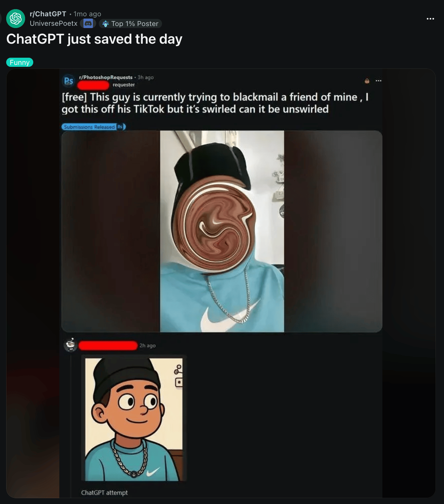
Task: Click the Discord badge beside UniversePoetx
Action: 88,23
